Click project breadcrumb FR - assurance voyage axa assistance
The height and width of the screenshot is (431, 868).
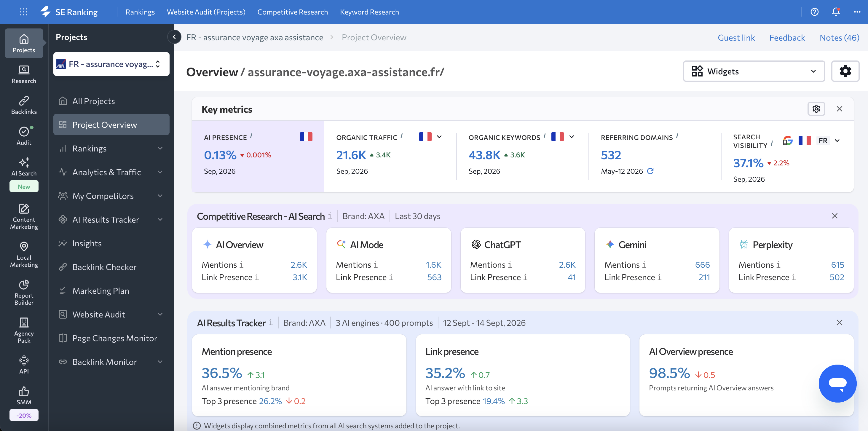(255, 37)
